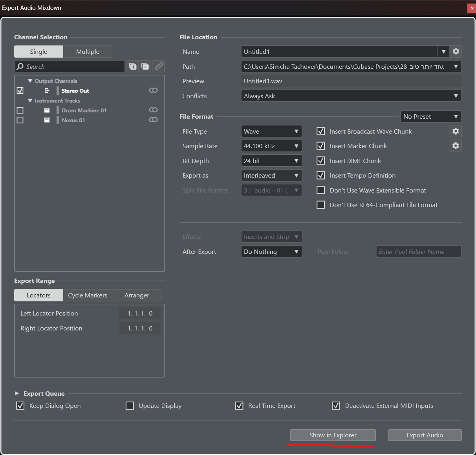
Task: Uncheck the Stereo Out channel checkbox
Action: click(20, 90)
